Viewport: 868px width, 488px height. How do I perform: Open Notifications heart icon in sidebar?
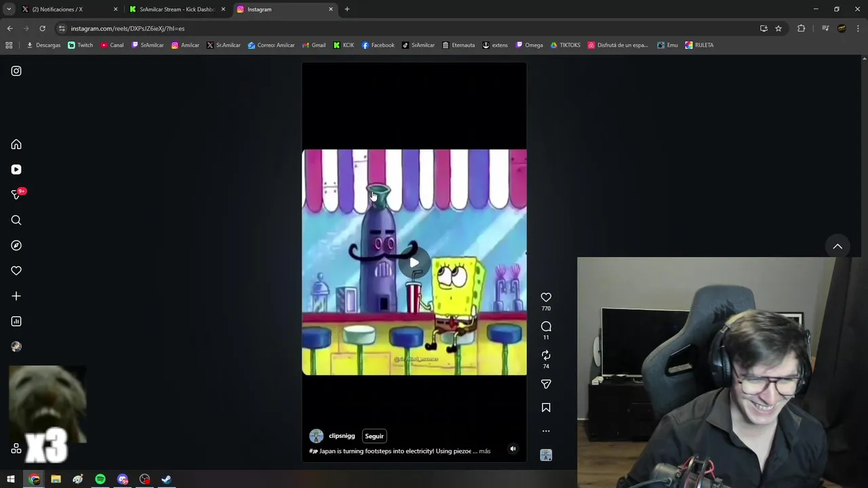(16, 270)
